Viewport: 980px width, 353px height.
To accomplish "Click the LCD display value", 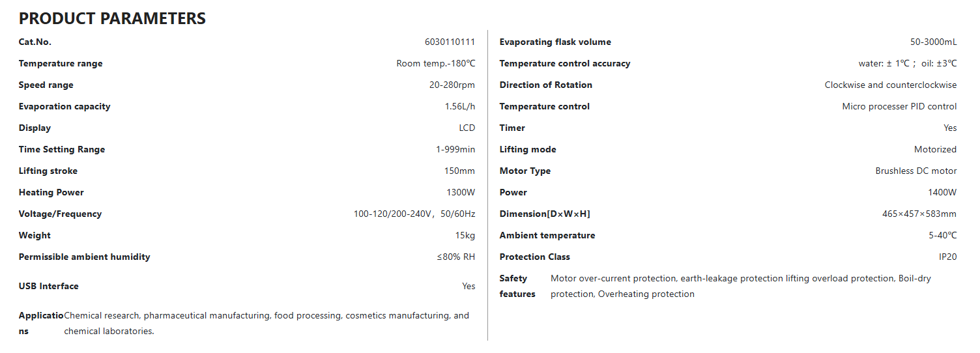I will (467, 128).
